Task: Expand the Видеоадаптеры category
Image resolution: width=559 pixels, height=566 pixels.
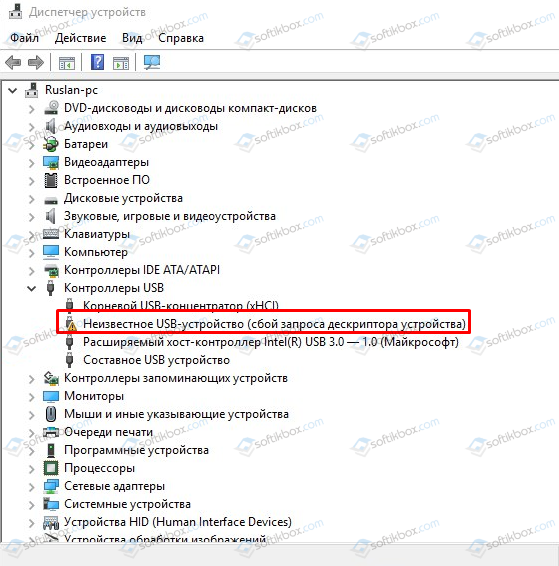Action: click(32, 163)
